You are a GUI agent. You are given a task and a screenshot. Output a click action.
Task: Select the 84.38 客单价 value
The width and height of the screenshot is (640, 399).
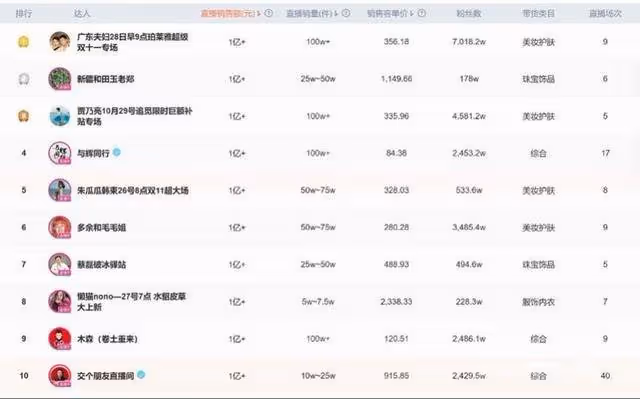(396, 153)
